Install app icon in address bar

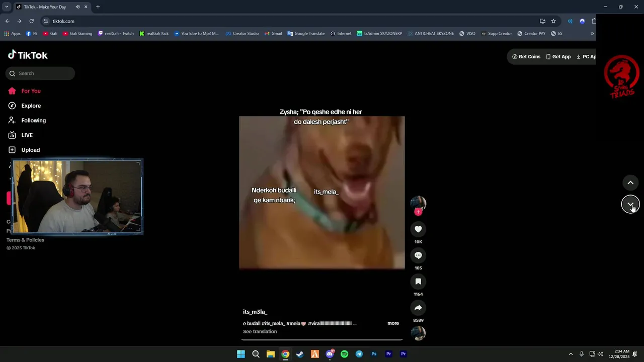pyautogui.click(x=542, y=21)
